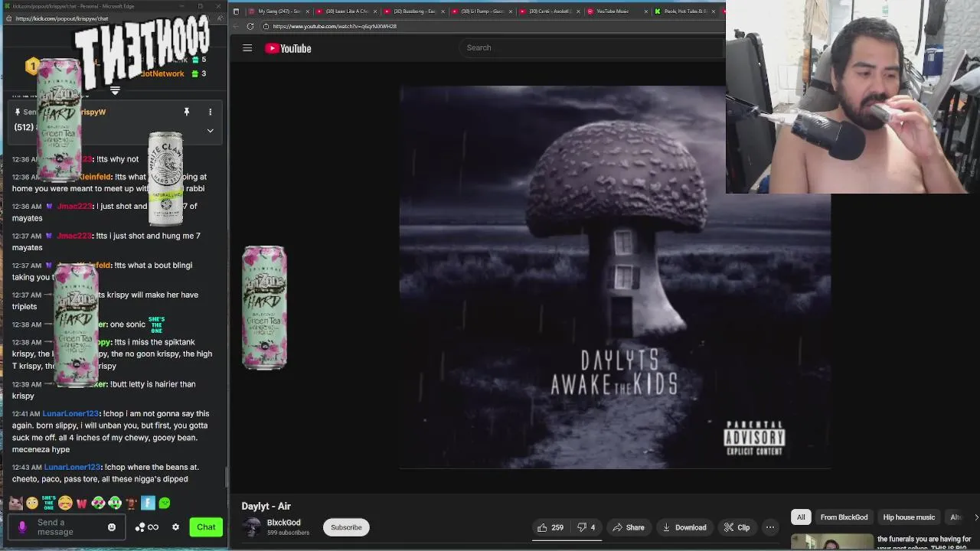Insert the SHE'S THE ONE emote
Image resolution: width=980 pixels, height=551 pixels.
pyautogui.click(x=49, y=503)
